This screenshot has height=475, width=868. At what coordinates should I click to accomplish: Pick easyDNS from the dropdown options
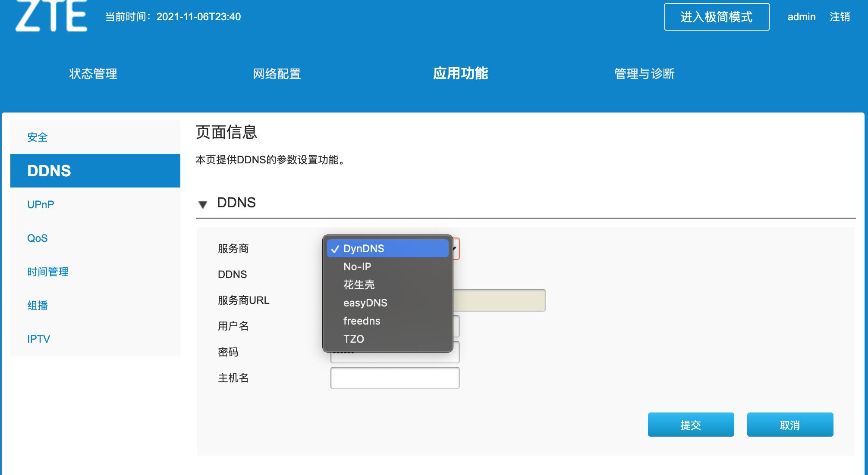point(365,303)
